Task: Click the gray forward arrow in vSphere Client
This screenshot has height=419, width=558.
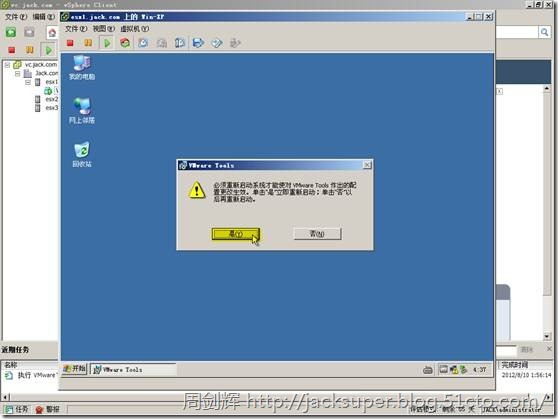Action: [x=30, y=32]
